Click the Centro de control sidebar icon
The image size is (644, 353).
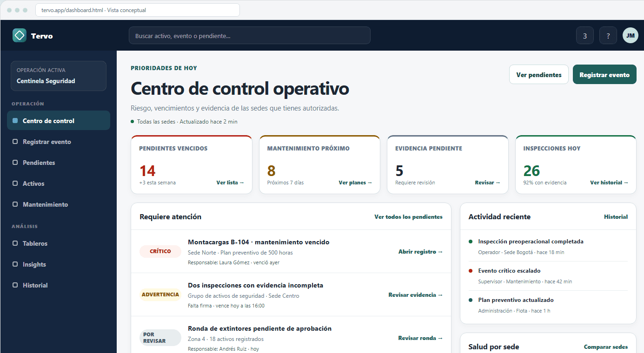tap(15, 121)
